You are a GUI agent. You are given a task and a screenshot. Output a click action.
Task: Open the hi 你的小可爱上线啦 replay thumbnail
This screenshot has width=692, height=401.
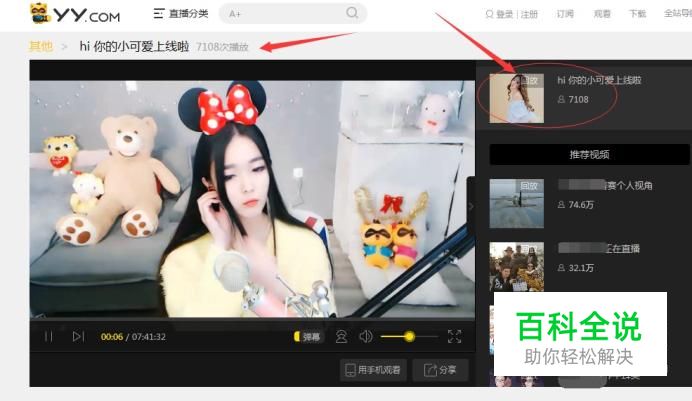click(x=516, y=98)
